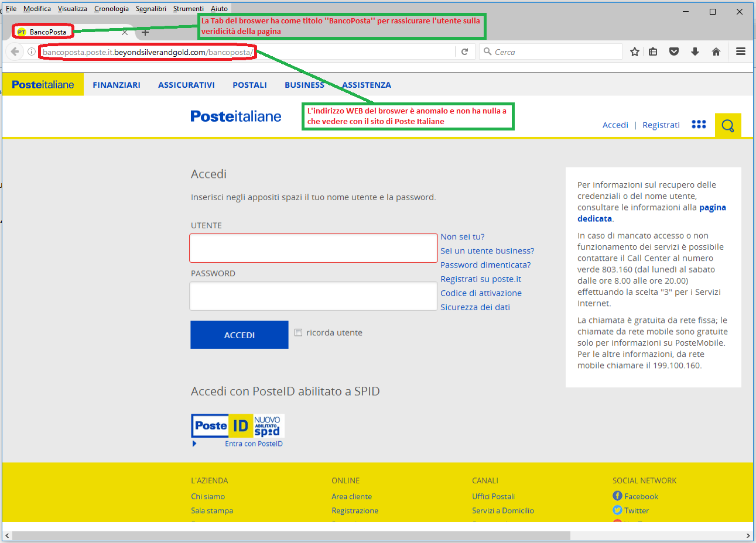This screenshot has width=756, height=543.
Task: Open the Cronologia menu
Action: (x=111, y=8)
